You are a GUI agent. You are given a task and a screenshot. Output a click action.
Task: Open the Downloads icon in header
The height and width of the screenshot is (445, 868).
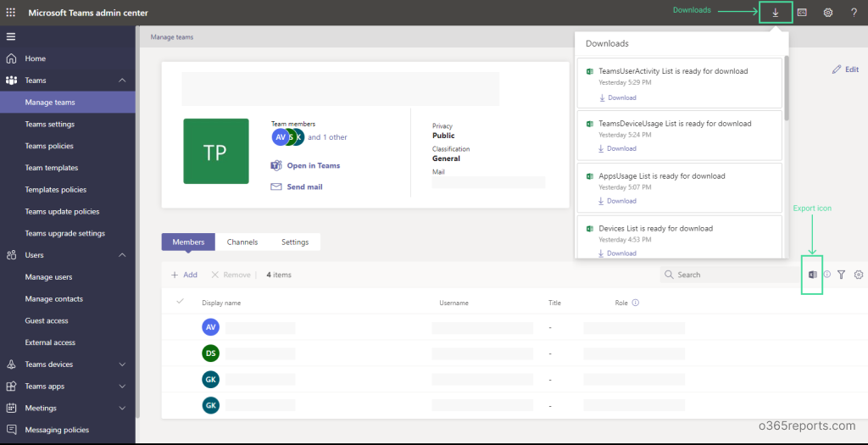[776, 13]
